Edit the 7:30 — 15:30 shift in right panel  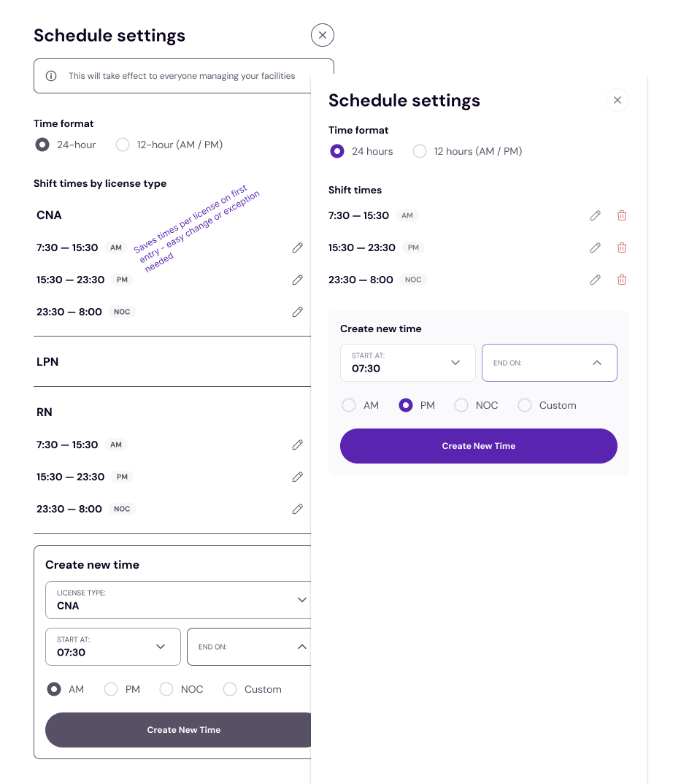coord(596,216)
